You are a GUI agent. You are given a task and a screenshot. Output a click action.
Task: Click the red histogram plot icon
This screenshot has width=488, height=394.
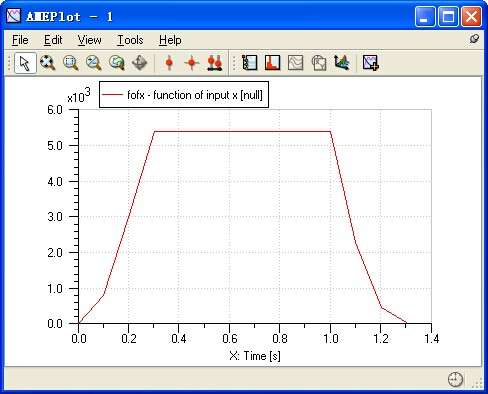click(x=272, y=63)
